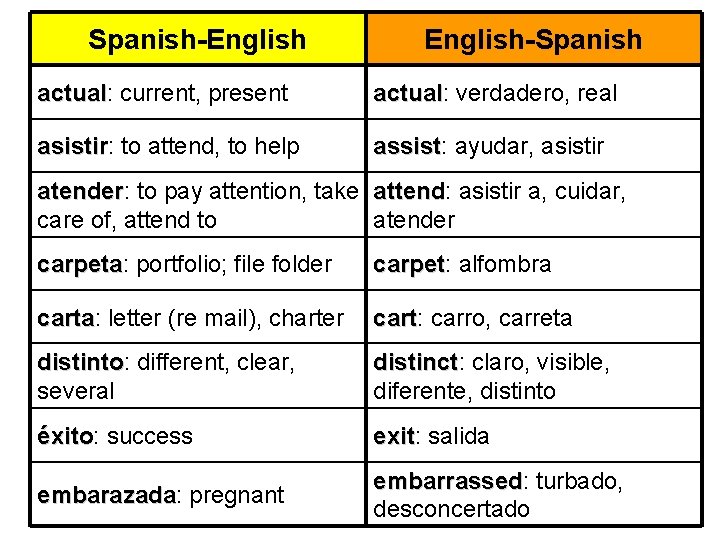Click the word 'asistir' in left column
This screenshot has height=540, width=720.
73,148
